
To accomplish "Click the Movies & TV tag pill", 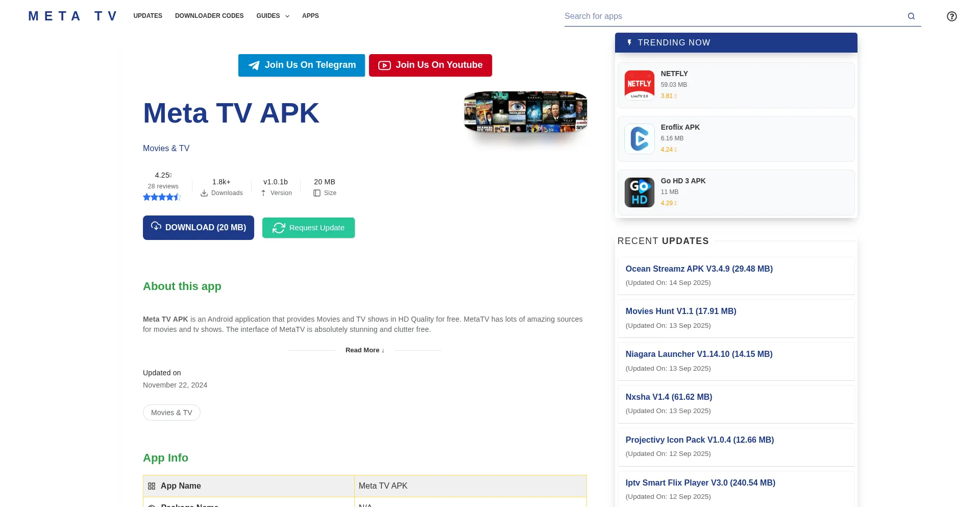I will [171, 413].
